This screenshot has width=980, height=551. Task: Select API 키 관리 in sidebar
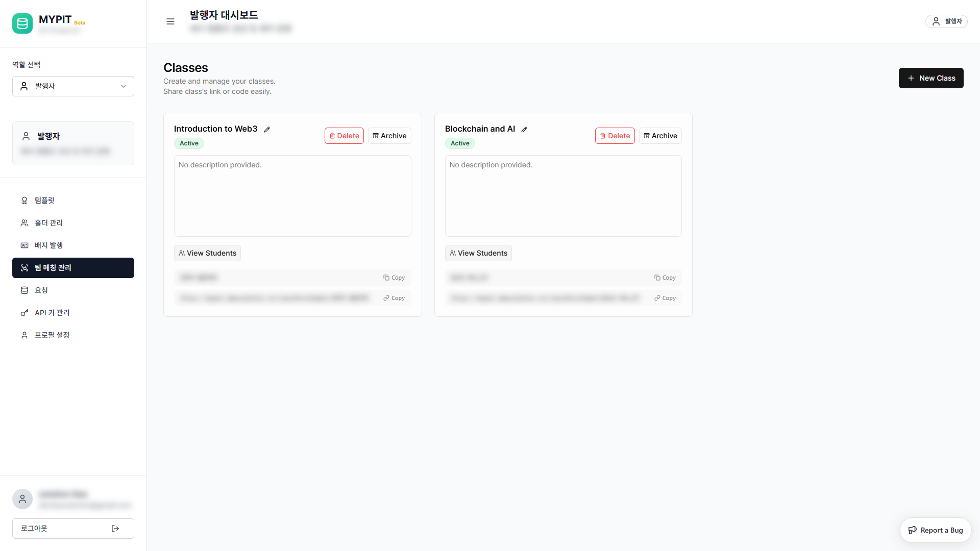52,313
